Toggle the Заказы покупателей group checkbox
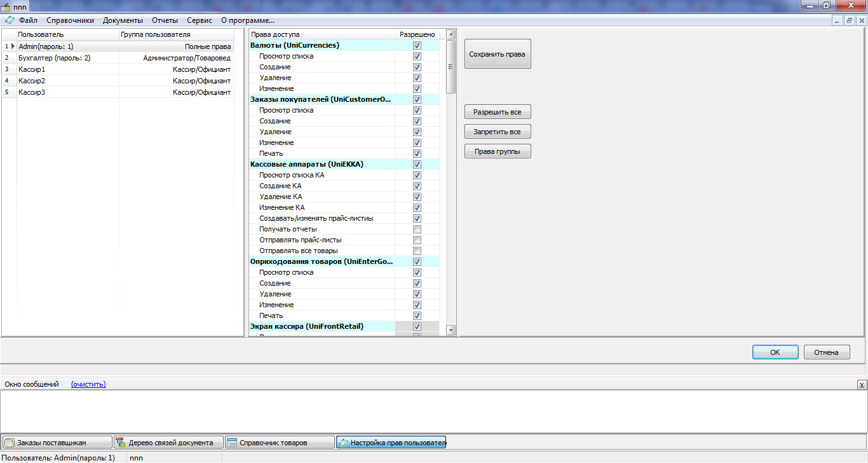The width and height of the screenshot is (868, 463). (x=417, y=99)
